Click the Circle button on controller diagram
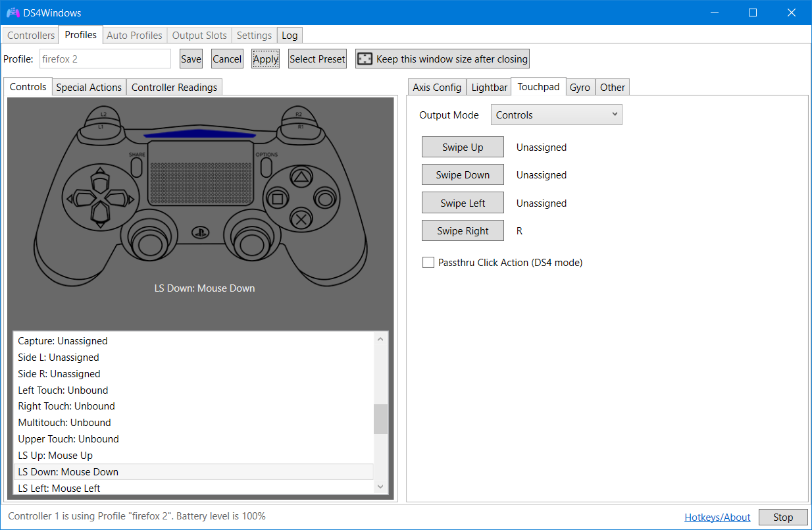Viewport: 812px width, 530px height. tap(324, 198)
